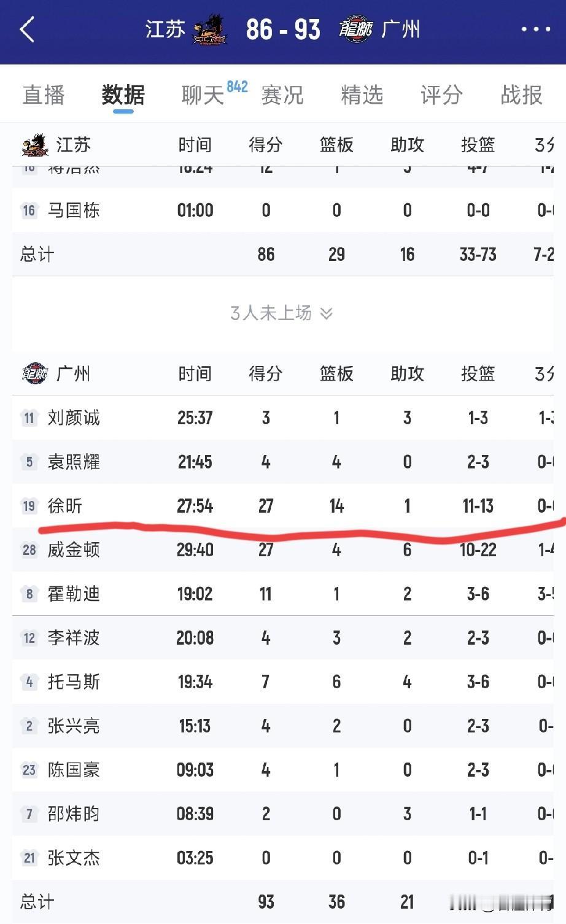Switch to the 评分 ratings tab

pos(440,96)
